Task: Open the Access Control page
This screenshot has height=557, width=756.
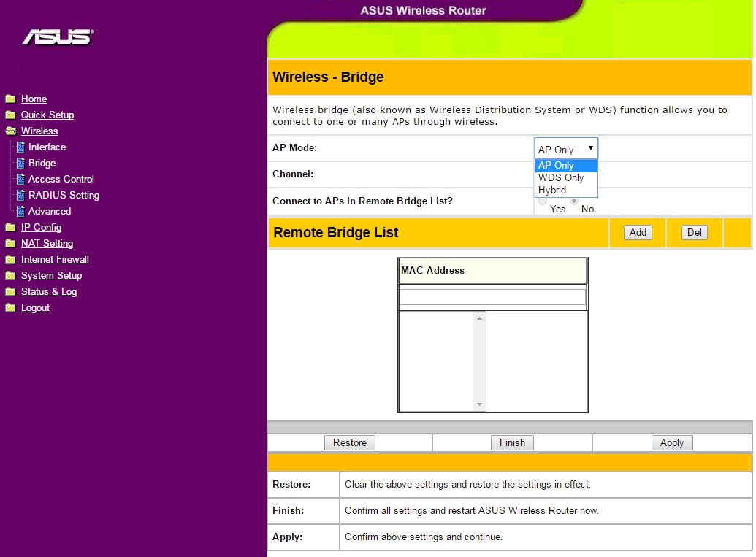Action: click(x=61, y=179)
